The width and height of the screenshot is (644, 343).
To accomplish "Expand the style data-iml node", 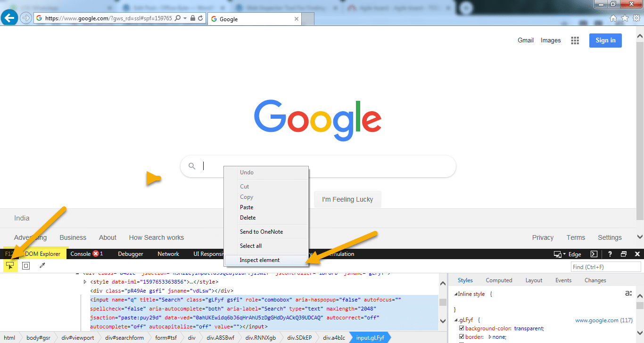I will coord(85,282).
